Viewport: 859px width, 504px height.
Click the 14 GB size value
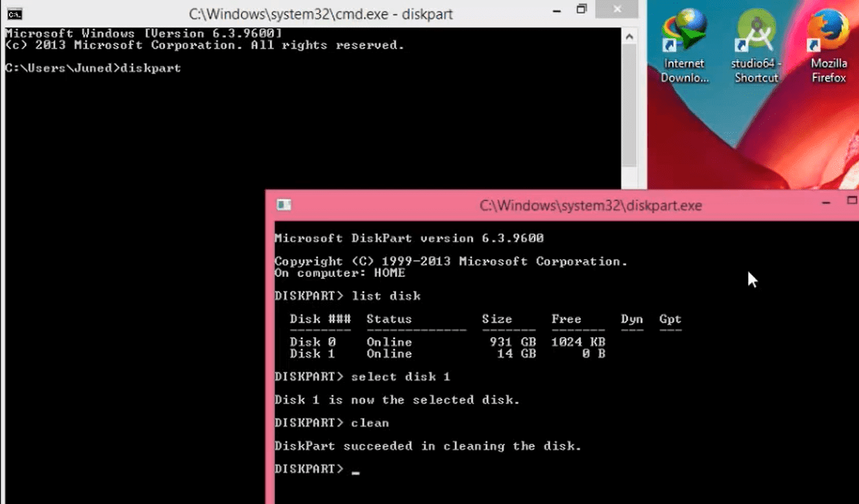tap(516, 354)
